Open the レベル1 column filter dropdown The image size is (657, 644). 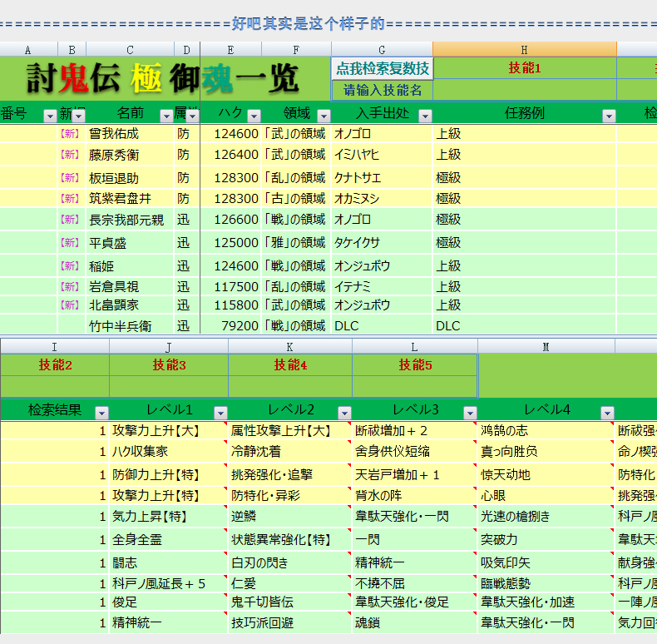[221, 413]
